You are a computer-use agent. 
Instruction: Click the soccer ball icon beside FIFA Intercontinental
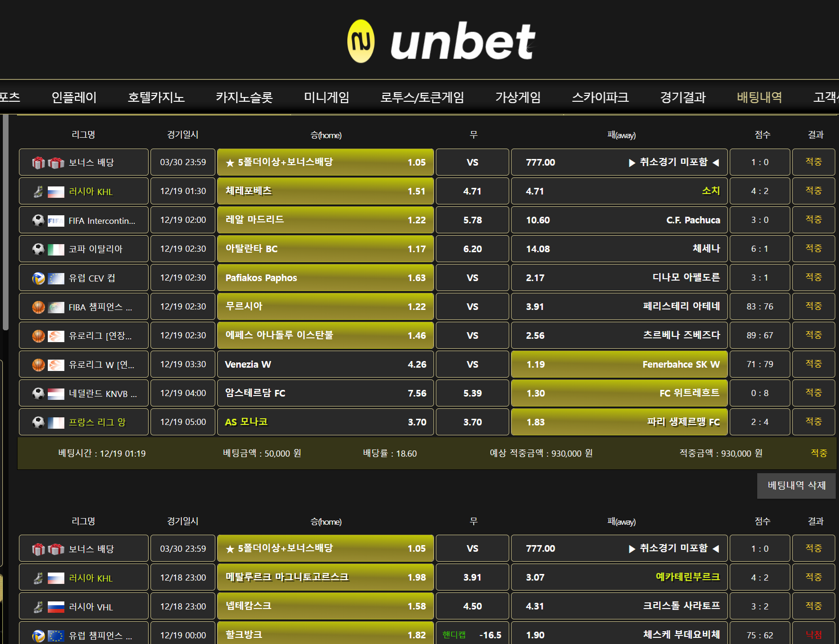tap(38, 221)
